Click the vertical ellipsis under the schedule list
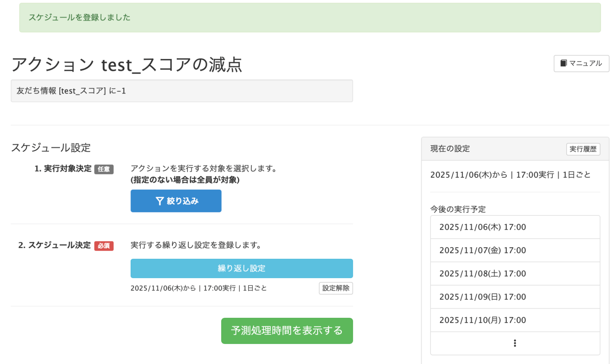 click(514, 343)
